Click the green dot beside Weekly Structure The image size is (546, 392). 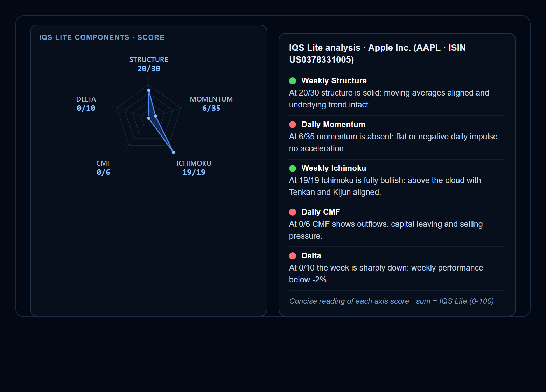293,81
